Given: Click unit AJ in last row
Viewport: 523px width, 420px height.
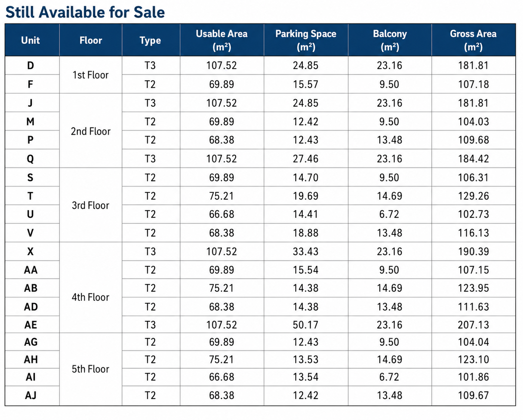Looking at the screenshot, I should tap(31, 395).
